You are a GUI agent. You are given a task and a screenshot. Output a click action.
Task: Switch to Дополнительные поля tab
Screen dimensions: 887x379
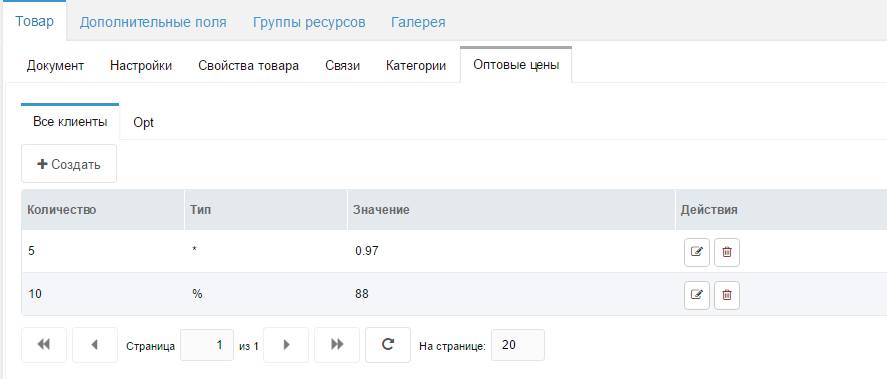click(153, 23)
